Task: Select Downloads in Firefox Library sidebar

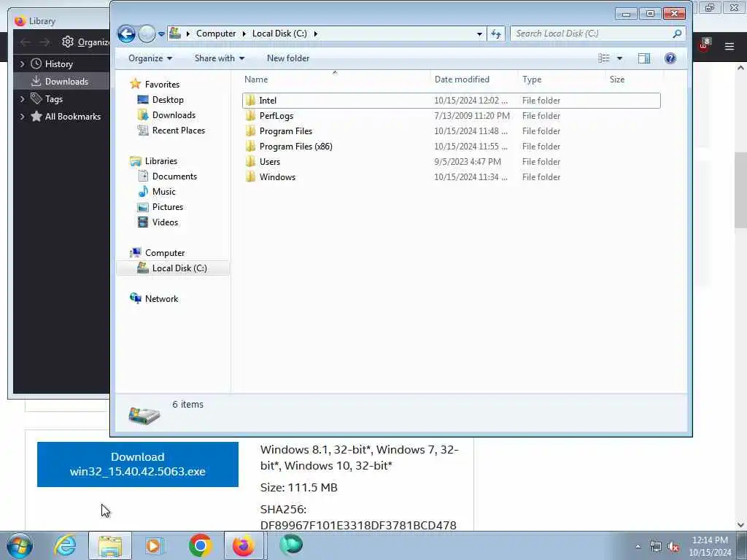Action: (61, 81)
